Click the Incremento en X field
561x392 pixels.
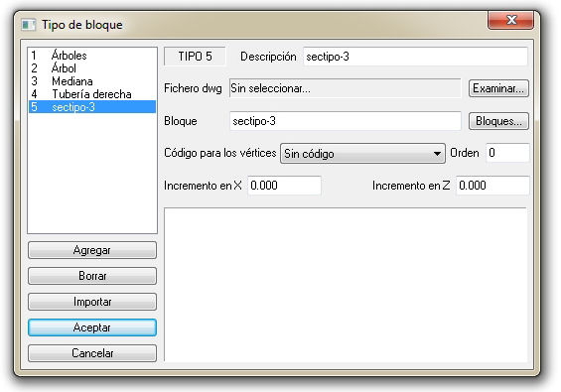[284, 186]
